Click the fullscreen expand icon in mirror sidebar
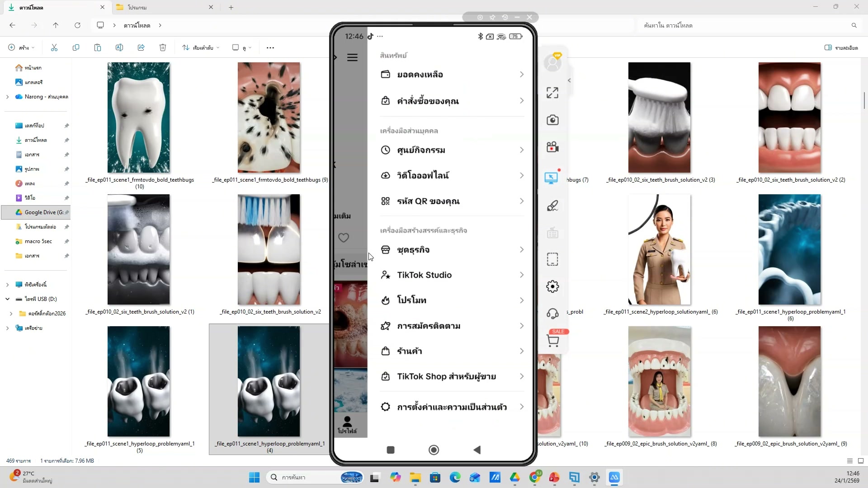Viewport: 868px width, 488px height. pyautogui.click(x=552, y=93)
